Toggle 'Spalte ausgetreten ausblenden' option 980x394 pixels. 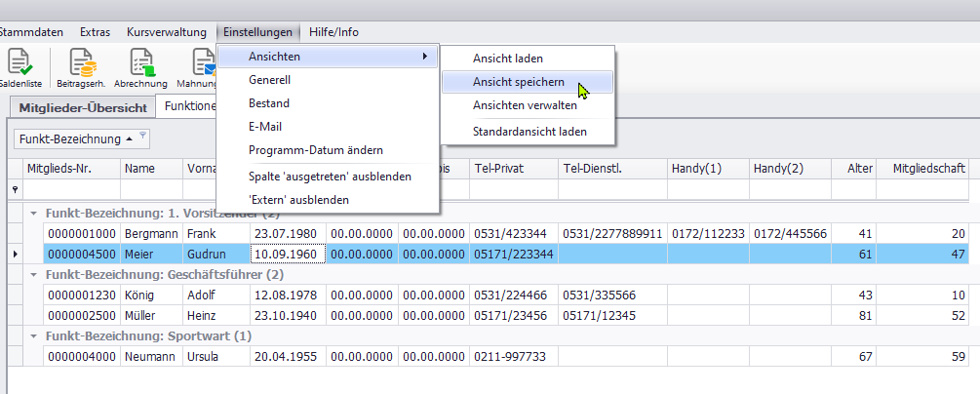[x=329, y=177]
